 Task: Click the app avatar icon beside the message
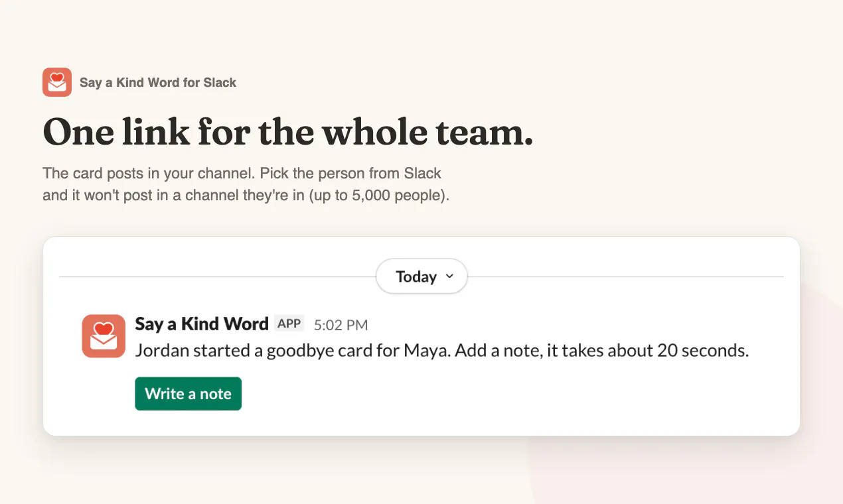[x=104, y=336]
